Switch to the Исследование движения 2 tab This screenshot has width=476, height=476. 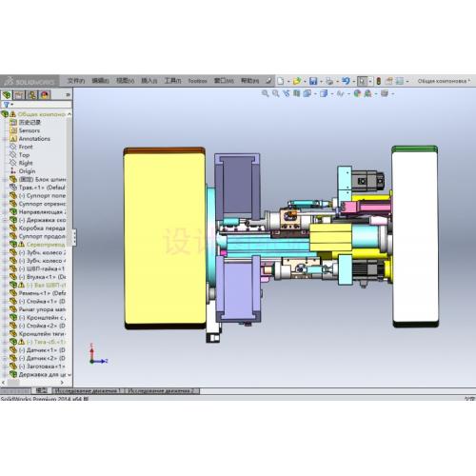(x=161, y=390)
